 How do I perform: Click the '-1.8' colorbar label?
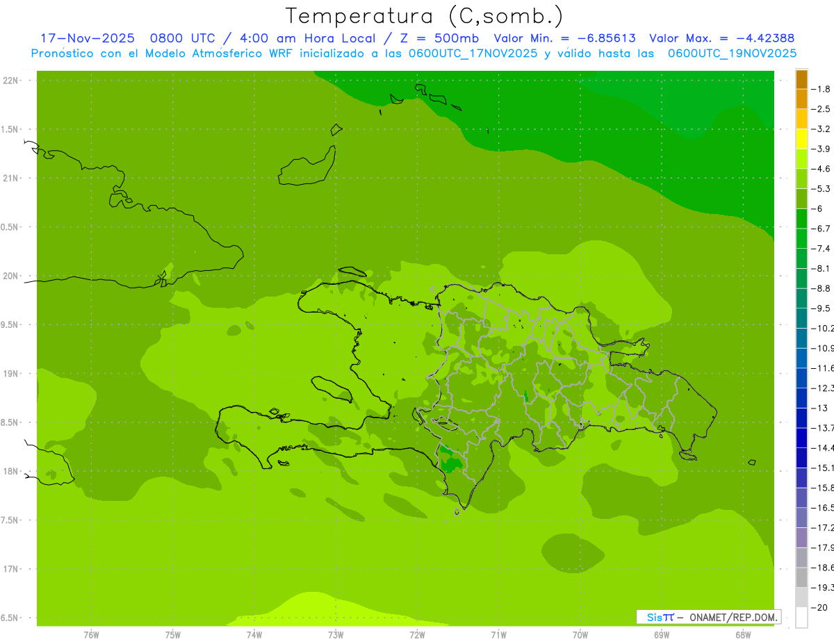click(822, 89)
